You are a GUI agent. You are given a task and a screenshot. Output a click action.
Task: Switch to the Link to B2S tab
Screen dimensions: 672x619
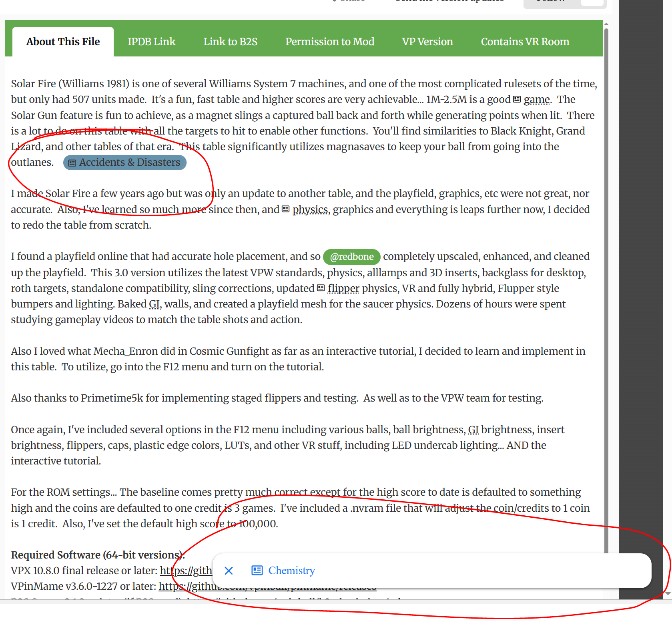point(231,42)
